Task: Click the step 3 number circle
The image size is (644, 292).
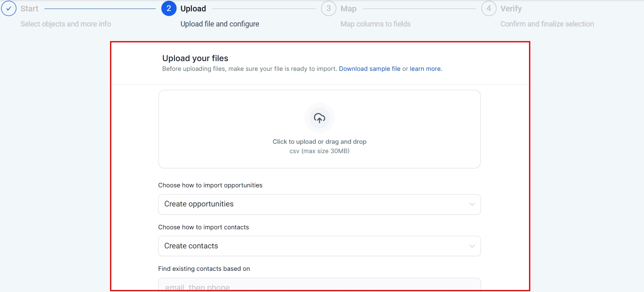Action: click(329, 9)
